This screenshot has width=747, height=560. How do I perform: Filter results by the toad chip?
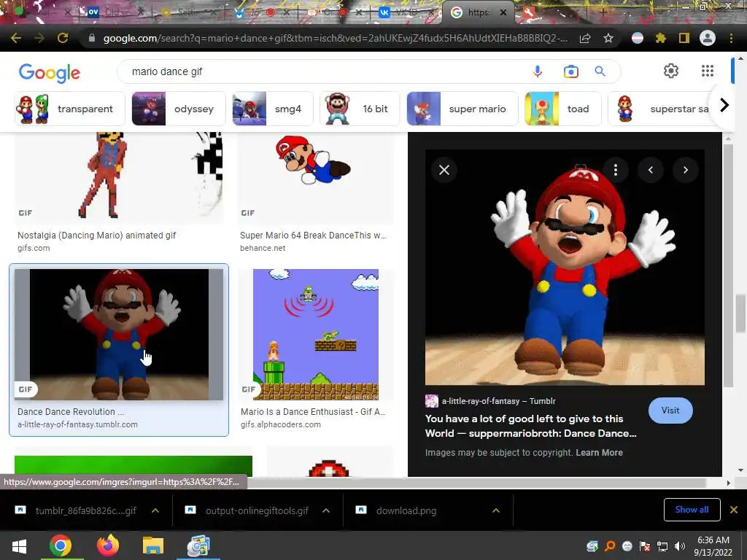pyautogui.click(x=562, y=109)
